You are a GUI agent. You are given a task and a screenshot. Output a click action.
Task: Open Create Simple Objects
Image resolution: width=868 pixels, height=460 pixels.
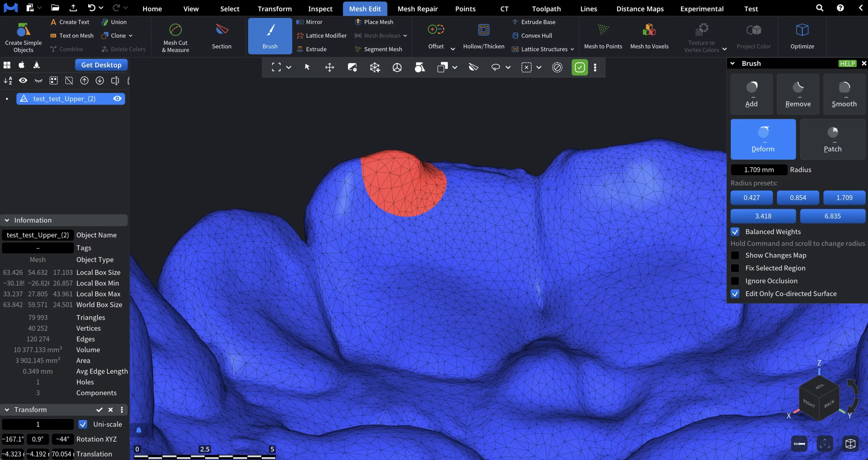point(23,37)
